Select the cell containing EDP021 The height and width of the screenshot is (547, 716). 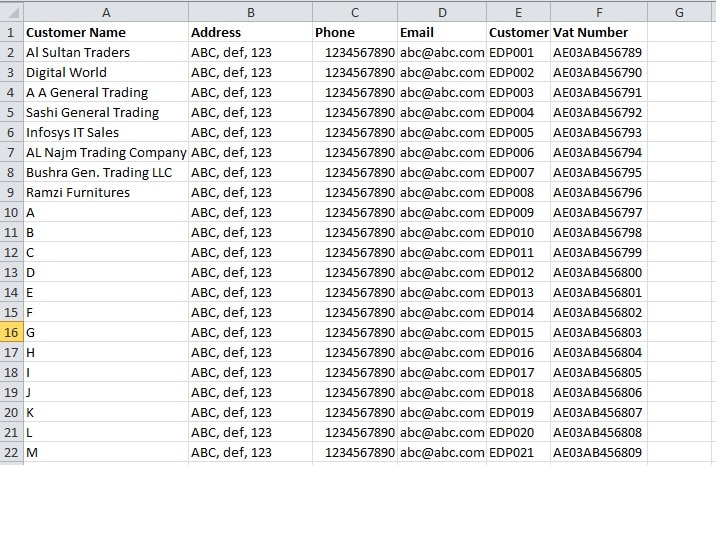tap(518, 452)
